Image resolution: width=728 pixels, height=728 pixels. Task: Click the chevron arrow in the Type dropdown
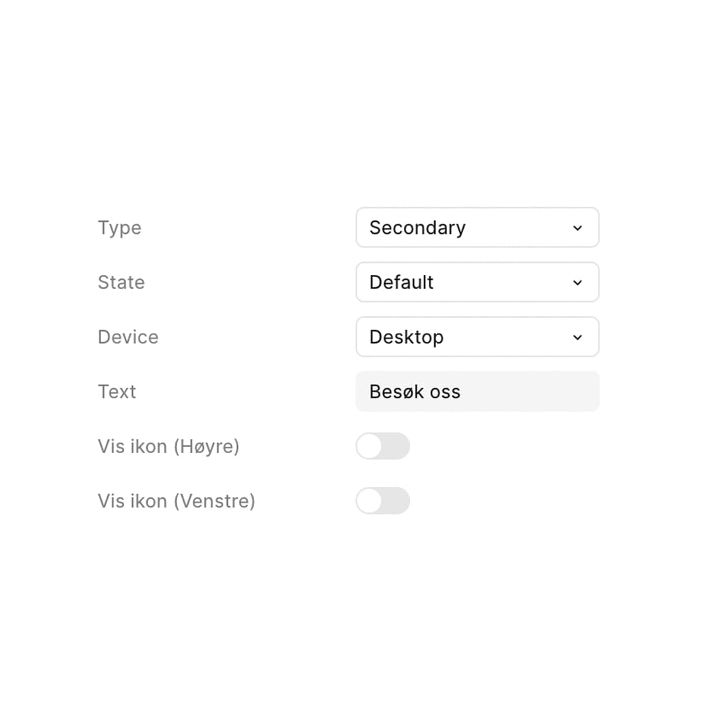click(x=577, y=228)
